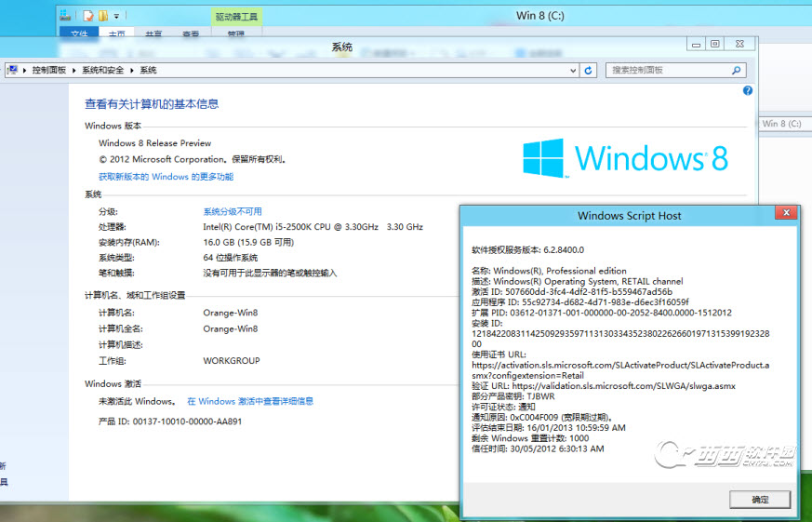Expand the arrow after 系统和安全 in the breadcrumb
The image size is (812, 522).
coord(131,70)
